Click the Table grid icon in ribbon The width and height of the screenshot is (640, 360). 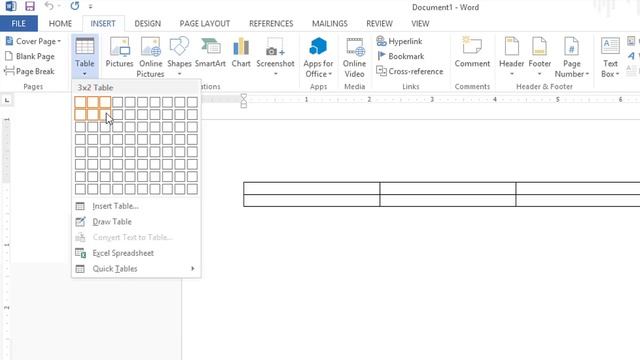(x=84, y=46)
